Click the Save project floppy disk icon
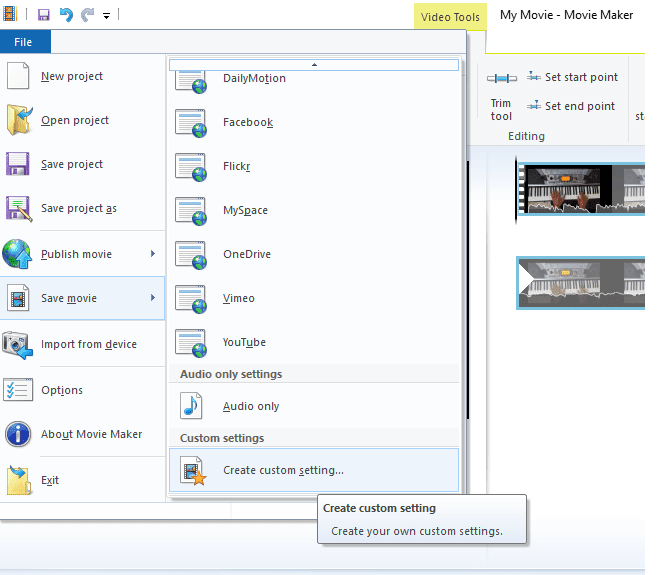Image resolution: width=670 pixels, height=575 pixels. tap(18, 164)
